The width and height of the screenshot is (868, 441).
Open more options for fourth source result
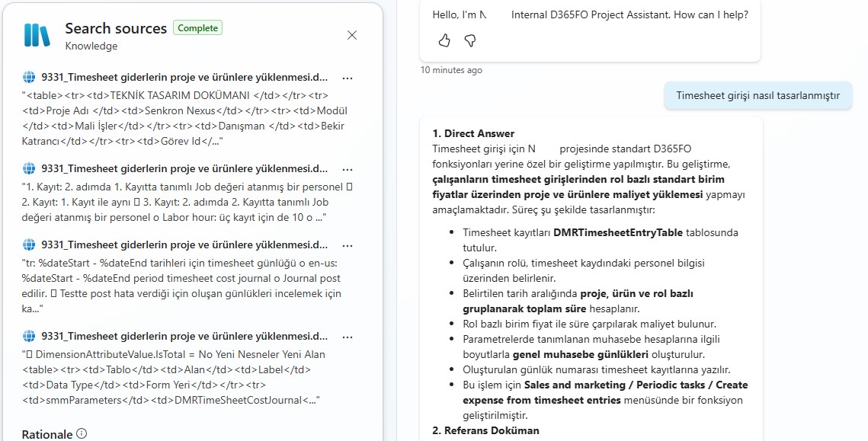pos(348,337)
